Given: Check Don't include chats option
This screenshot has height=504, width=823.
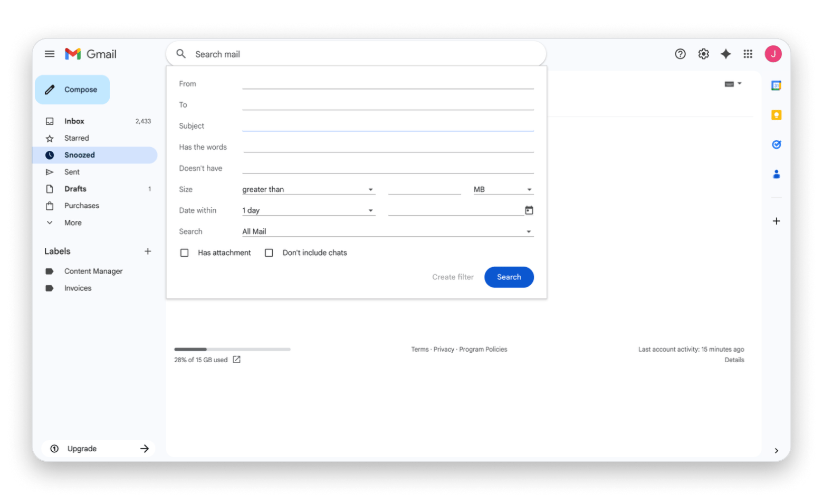Looking at the screenshot, I should pos(269,253).
